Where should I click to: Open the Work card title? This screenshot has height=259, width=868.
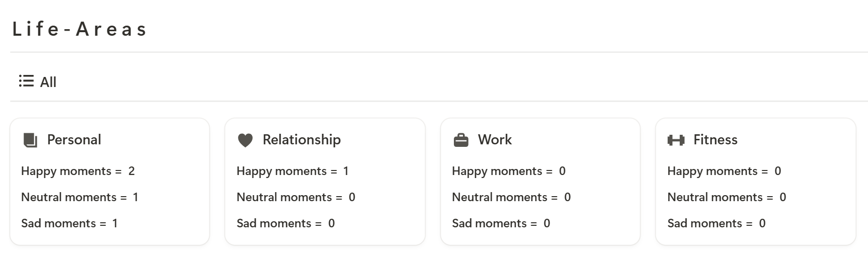(495, 140)
